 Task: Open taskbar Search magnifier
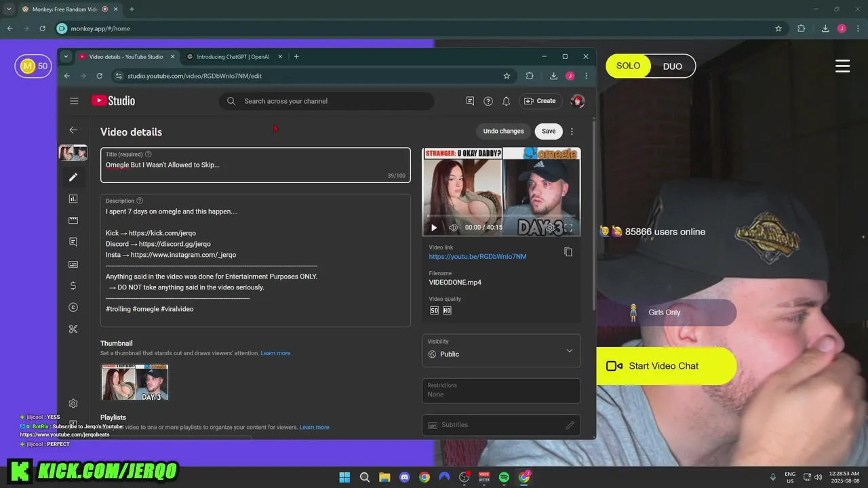coord(365,477)
